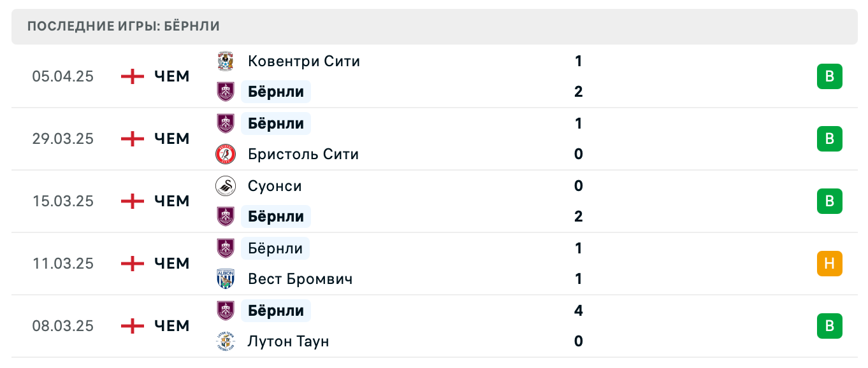Open the Swansea club crest icon
This screenshot has height=368, width=868.
coord(226,186)
